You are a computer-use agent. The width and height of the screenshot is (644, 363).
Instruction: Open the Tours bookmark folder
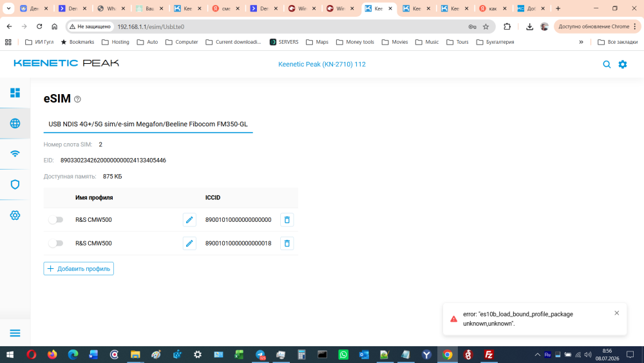click(x=457, y=42)
